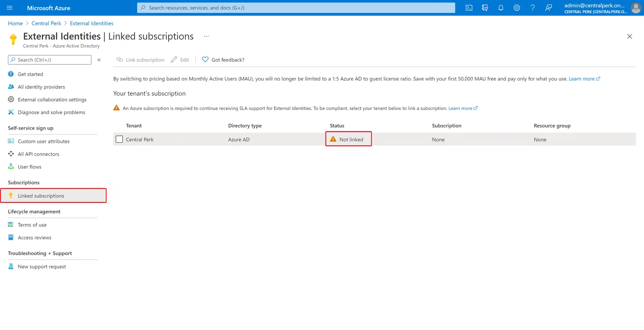Click the Status column header
Screen dimensions: 644x330
tap(337, 126)
